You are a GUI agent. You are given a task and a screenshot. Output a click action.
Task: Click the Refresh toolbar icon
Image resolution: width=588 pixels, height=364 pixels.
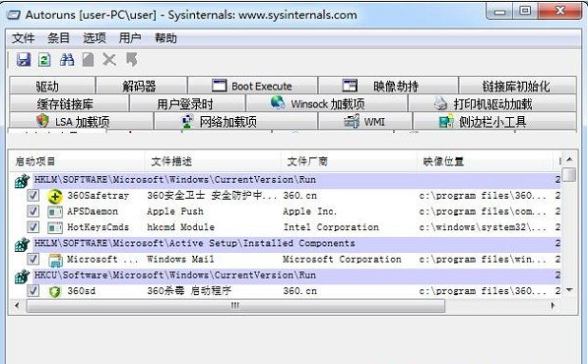pyautogui.click(x=44, y=60)
